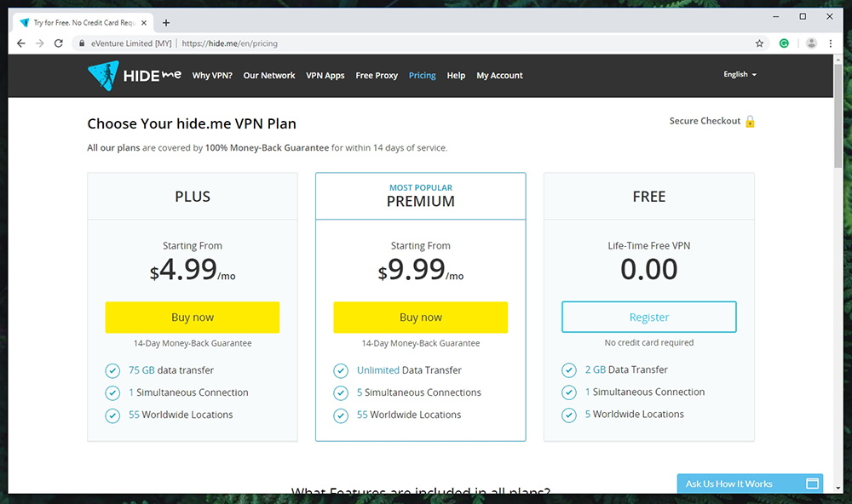
Task: Click the browser forward arrow
Action: (40, 43)
